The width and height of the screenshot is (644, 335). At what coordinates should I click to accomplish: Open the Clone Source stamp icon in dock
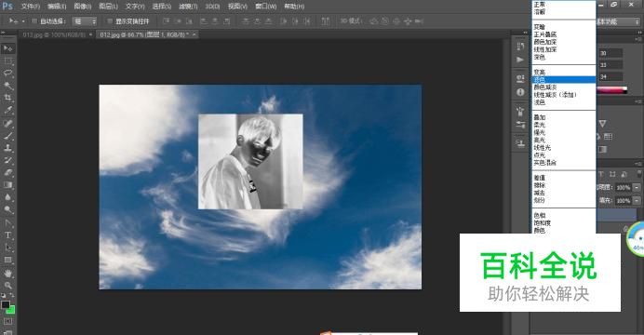[520, 143]
